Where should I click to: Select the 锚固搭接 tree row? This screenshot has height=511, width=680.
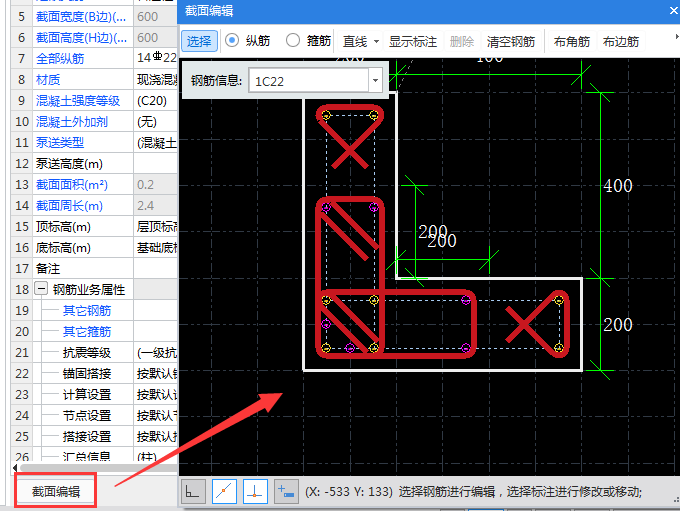[87, 373]
